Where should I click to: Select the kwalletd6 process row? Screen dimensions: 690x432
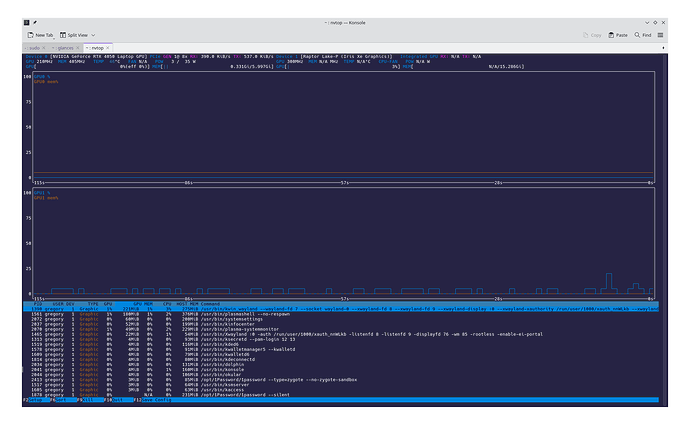click(x=341, y=355)
